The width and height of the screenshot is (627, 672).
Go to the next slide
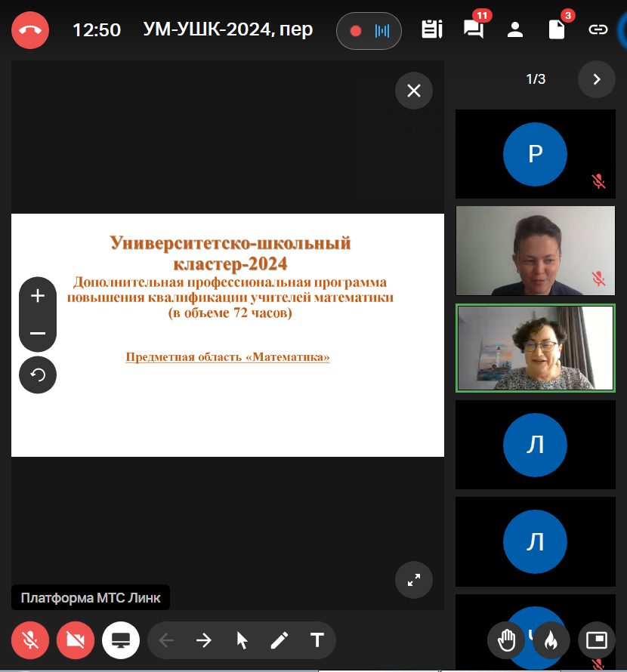204,640
